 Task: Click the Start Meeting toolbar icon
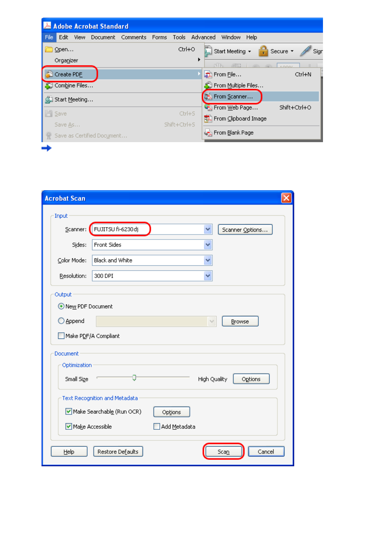(x=208, y=51)
